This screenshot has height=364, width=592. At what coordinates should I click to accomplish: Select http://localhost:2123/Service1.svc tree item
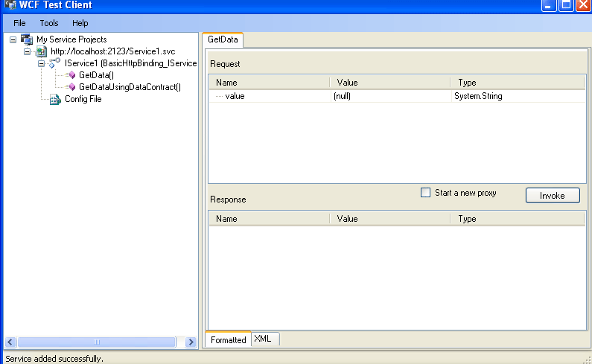[113, 51]
